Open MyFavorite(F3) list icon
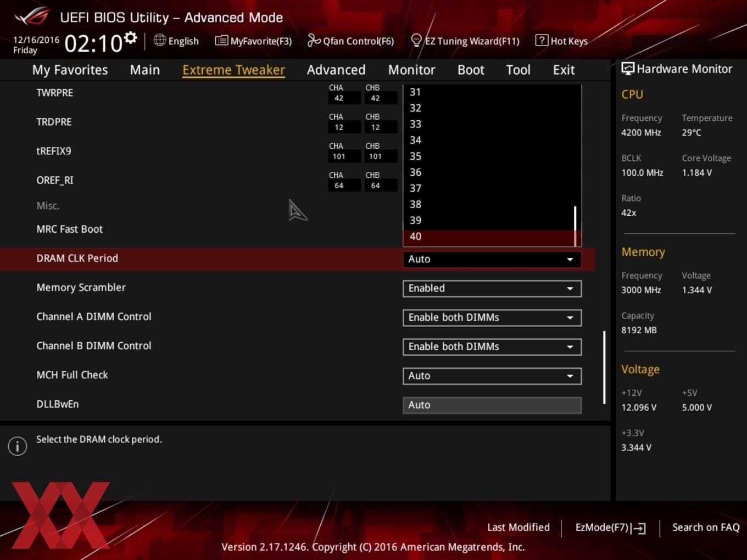 coord(221,40)
